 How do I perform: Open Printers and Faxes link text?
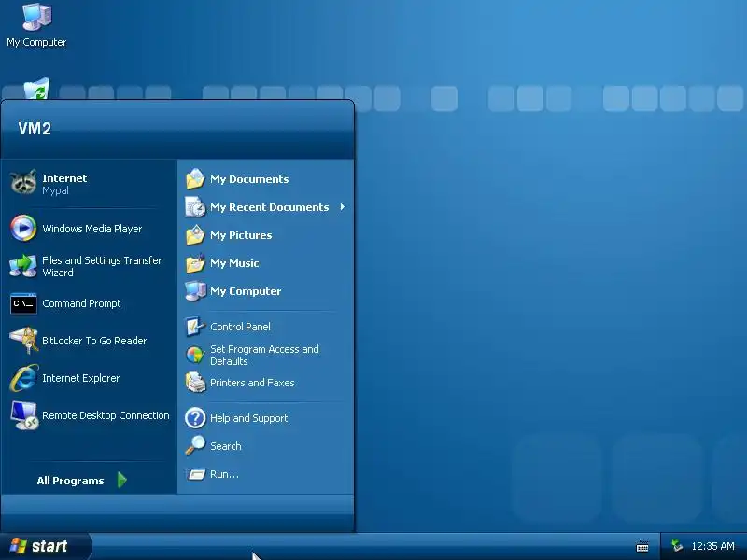tap(252, 383)
